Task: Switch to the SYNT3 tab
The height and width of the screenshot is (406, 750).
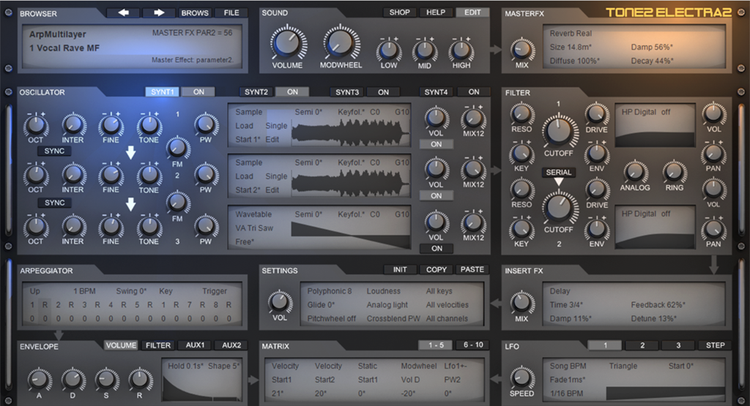Action: click(347, 92)
